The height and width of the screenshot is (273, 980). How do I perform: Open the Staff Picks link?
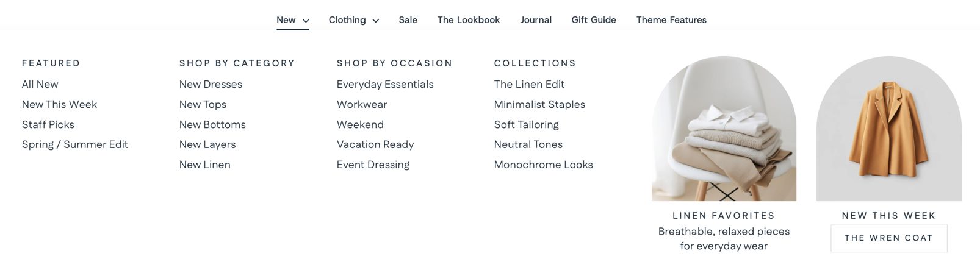coord(48,124)
